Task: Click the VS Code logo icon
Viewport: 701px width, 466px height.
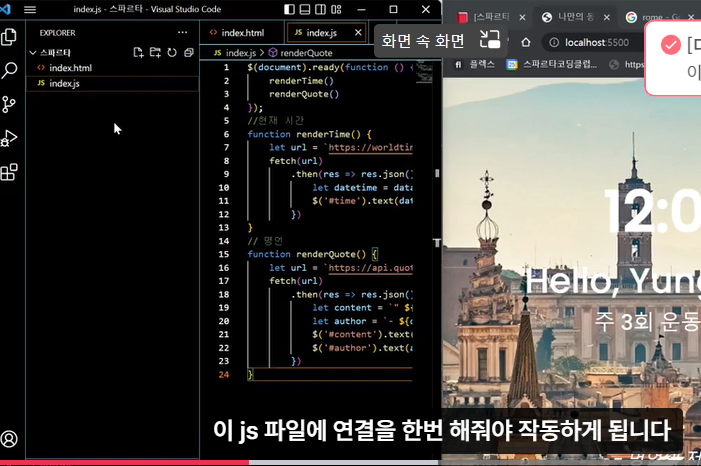Action: (5, 9)
